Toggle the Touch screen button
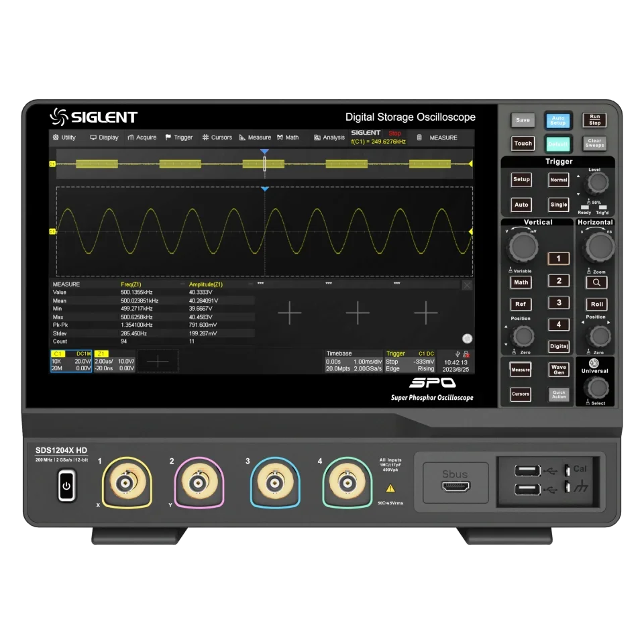This screenshot has height=644, width=644. click(523, 144)
